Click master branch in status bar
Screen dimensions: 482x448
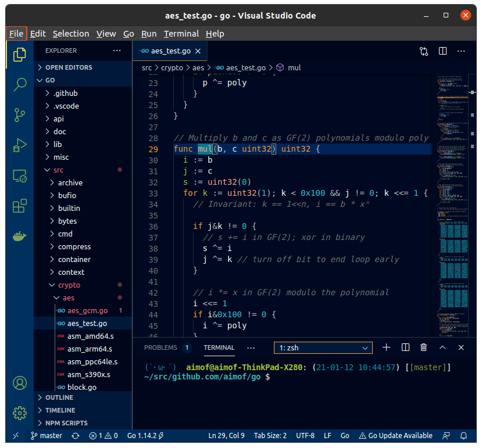click(47, 436)
